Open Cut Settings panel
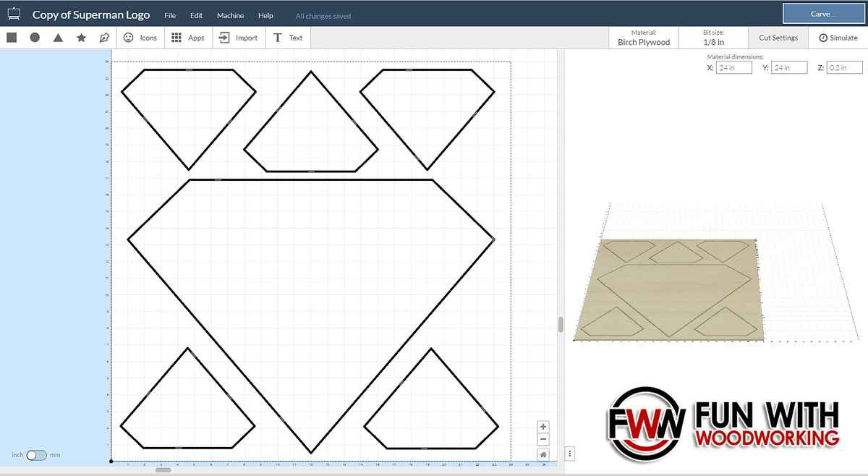Image resolution: width=868 pixels, height=476 pixels. (x=778, y=38)
